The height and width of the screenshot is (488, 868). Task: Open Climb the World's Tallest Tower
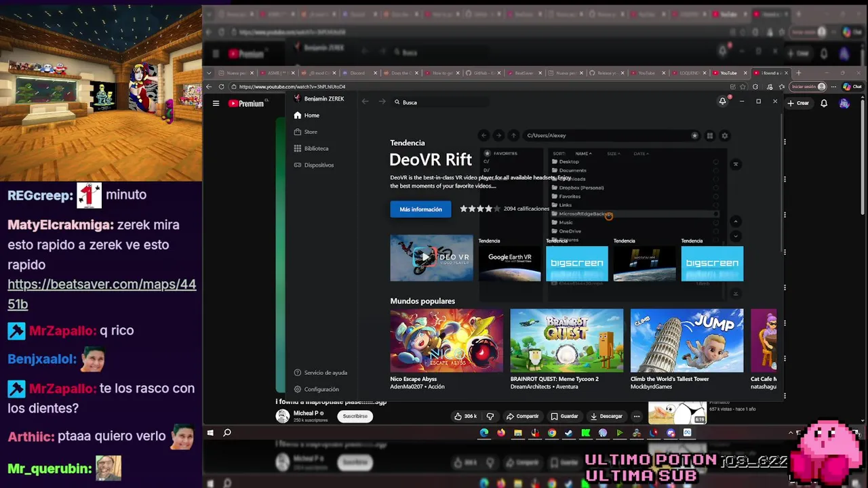click(687, 340)
